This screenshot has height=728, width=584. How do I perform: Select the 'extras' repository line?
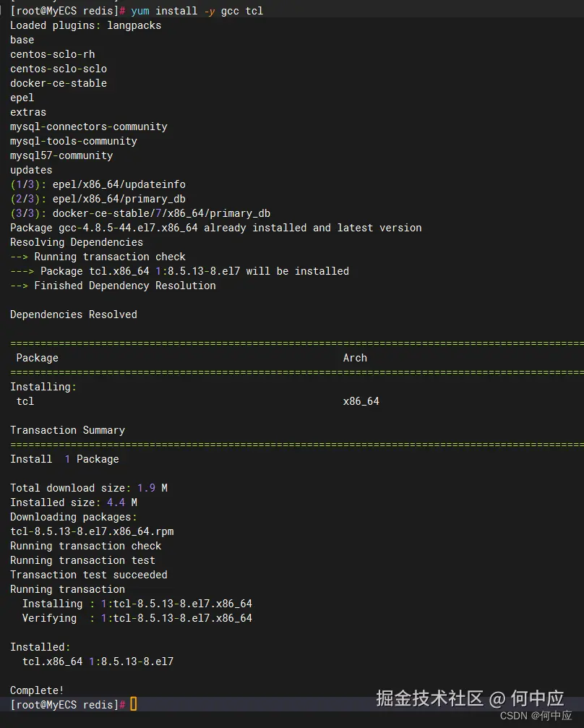[28, 112]
